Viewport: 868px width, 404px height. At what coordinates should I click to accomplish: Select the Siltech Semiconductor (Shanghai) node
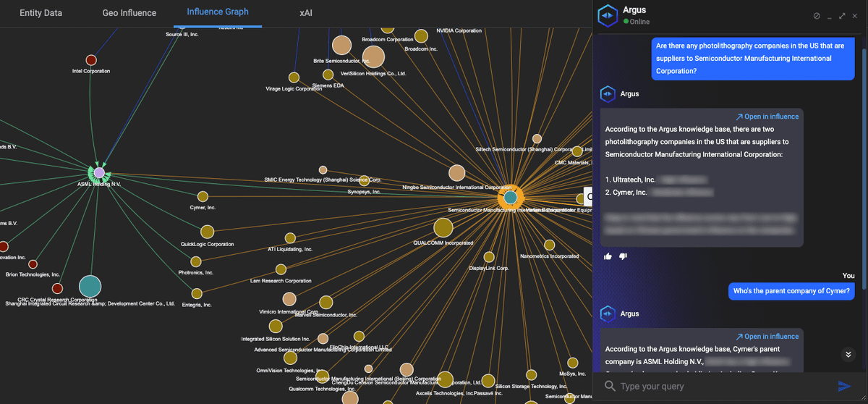point(537,138)
